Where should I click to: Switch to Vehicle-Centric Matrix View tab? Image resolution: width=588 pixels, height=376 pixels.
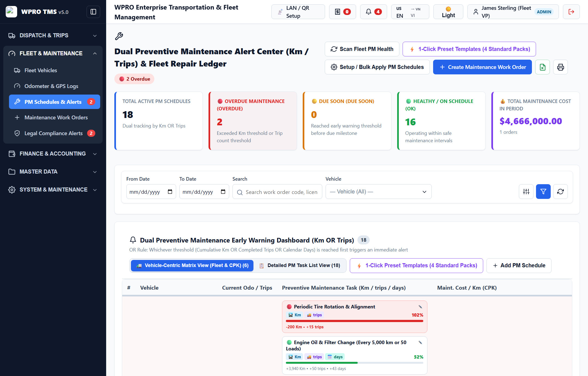[x=192, y=265]
